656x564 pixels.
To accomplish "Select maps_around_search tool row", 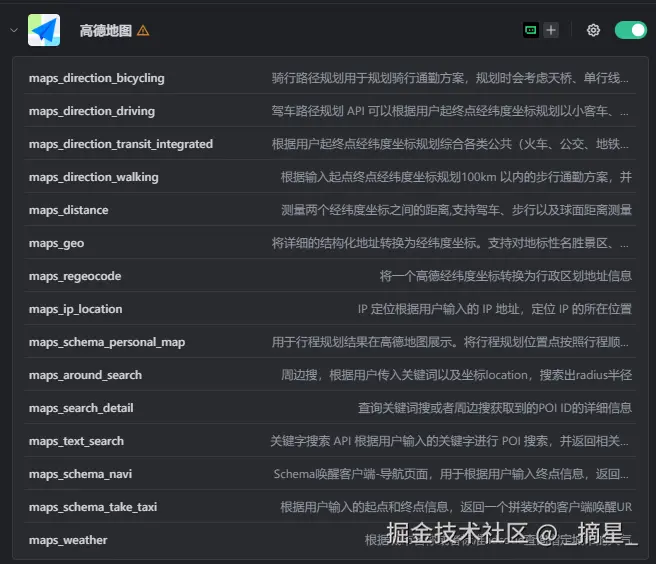I will click(x=330, y=375).
